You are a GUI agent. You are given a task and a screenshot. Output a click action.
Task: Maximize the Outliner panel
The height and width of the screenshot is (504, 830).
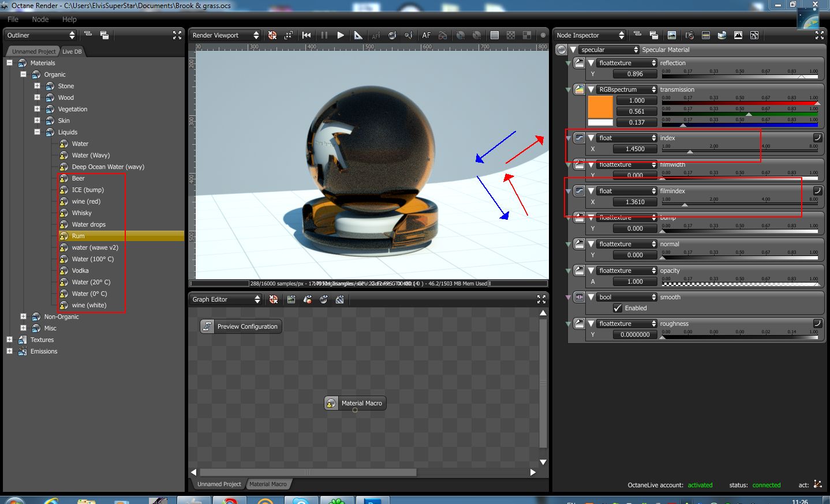(x=177, y=35)
